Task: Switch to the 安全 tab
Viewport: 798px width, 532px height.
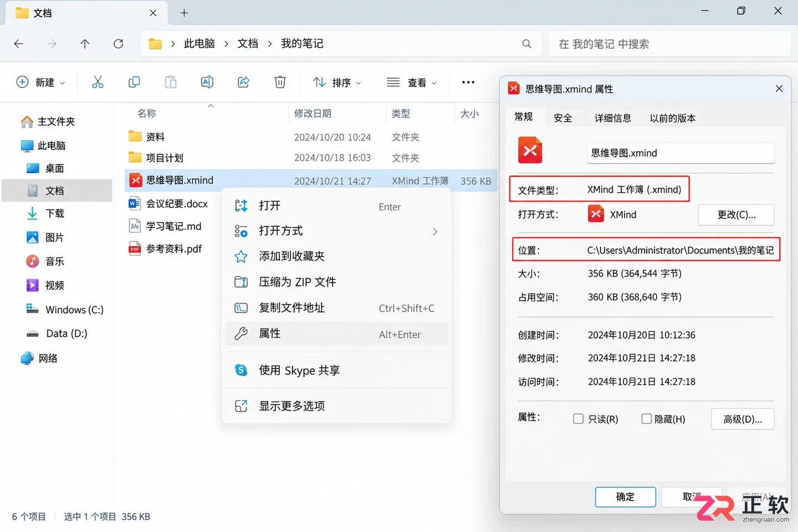Action: [562, 117]
